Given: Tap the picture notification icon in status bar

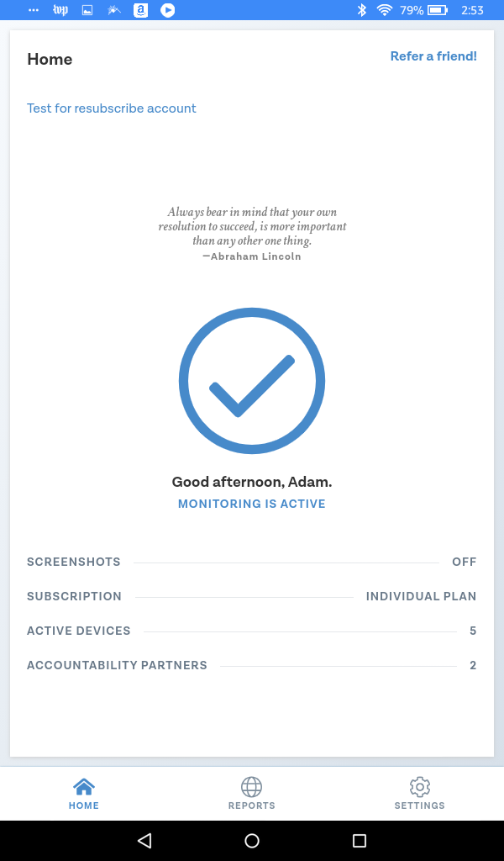Looking at the screenshot, I should point(87,10).
